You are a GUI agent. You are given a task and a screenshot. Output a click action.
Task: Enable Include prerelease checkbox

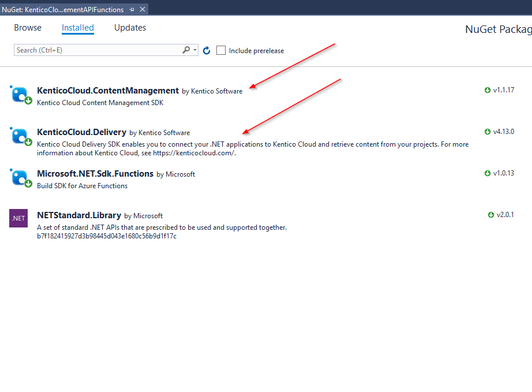click(221, 51)
